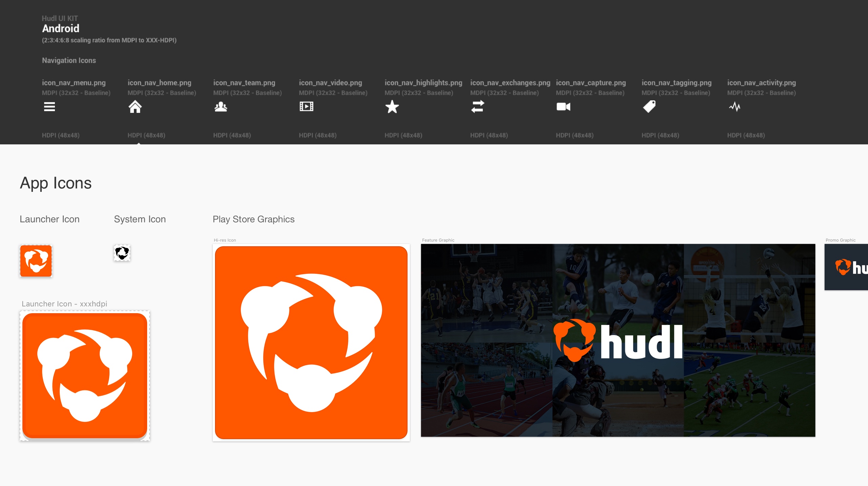Click the 'System Icon' section label
868x486 pixels.
(x=140, y=219)
